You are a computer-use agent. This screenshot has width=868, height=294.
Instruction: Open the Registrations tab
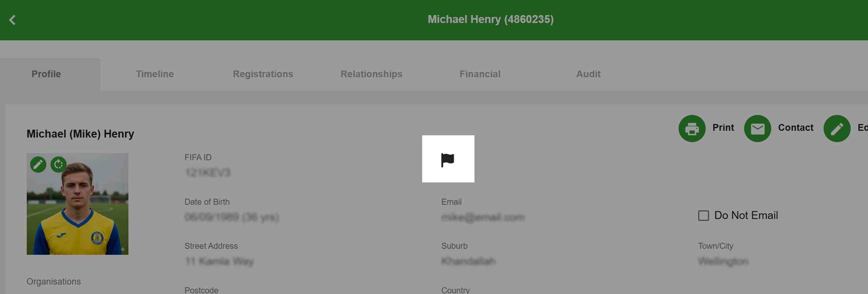click(263, 74)
